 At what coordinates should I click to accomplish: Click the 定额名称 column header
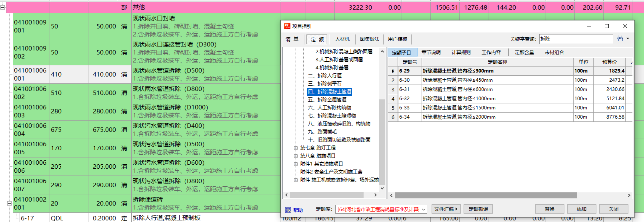click(497, 62)
